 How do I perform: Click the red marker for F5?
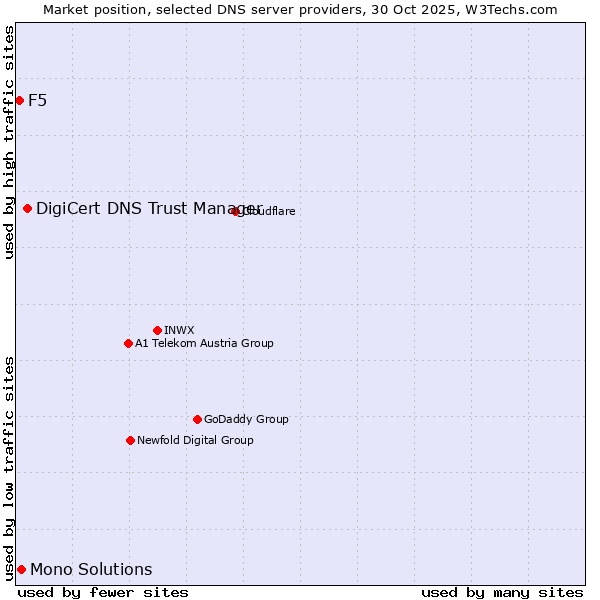pyautogui.click(x=19, y=100)
